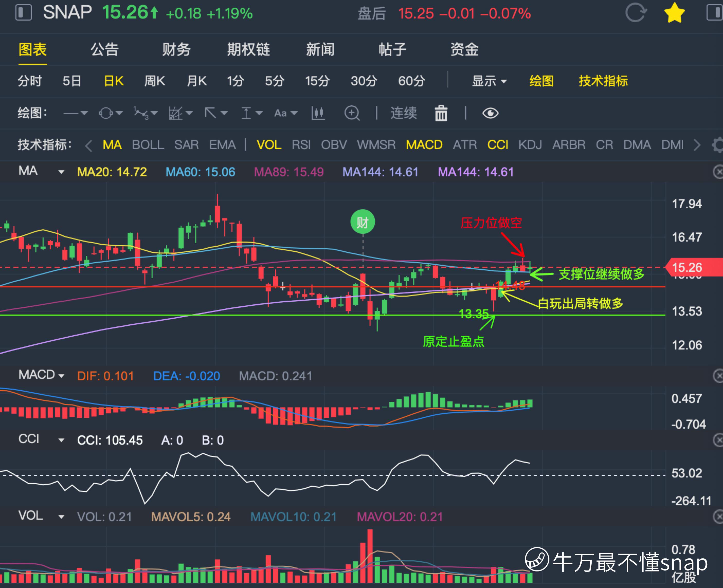The width and height of the screenshot is (723, 588).
Task: Expand the MA indicator dropdown
Action: [61, 172]
